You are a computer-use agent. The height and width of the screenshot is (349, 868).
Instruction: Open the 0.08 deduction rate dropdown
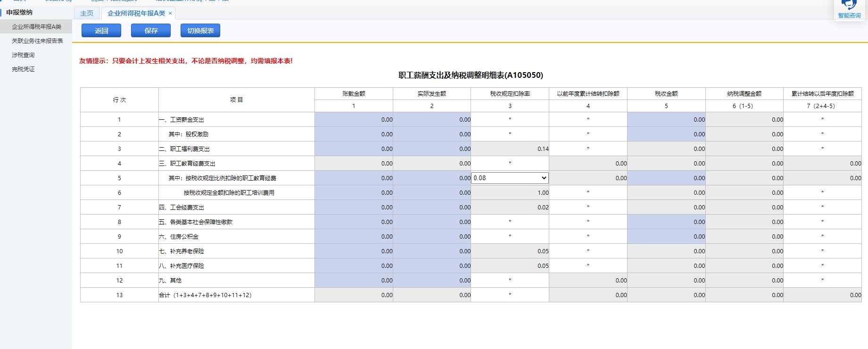(510, 178)
